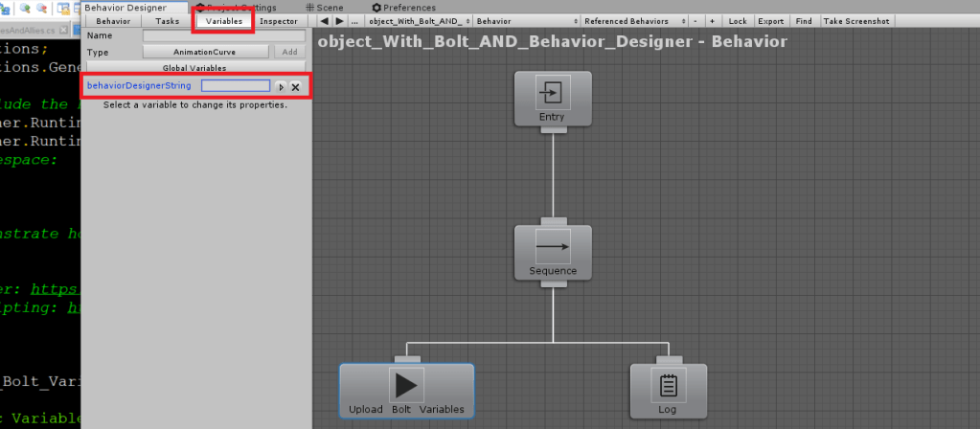Open the Scene window tab
Viewport: 980px width, 429px height.
click(x=325, y=7)
